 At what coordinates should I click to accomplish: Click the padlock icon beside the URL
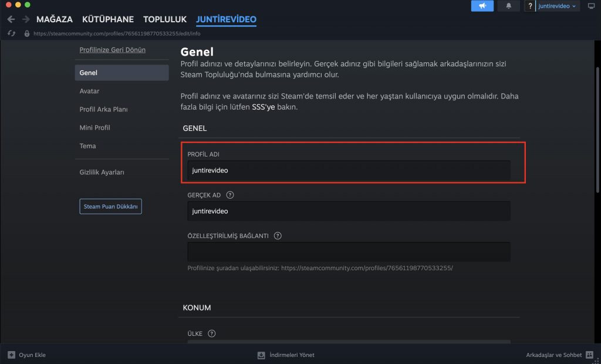click(27, 33)
